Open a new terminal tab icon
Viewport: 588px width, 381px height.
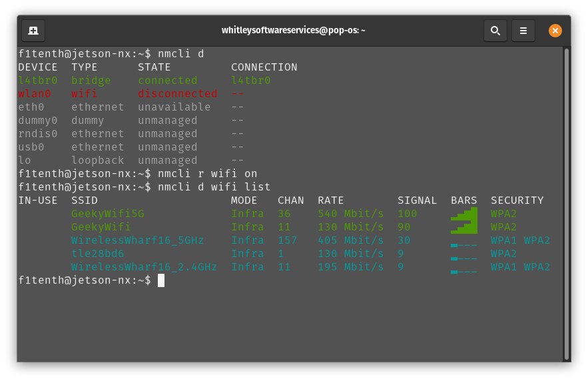(x=33, y=31)
